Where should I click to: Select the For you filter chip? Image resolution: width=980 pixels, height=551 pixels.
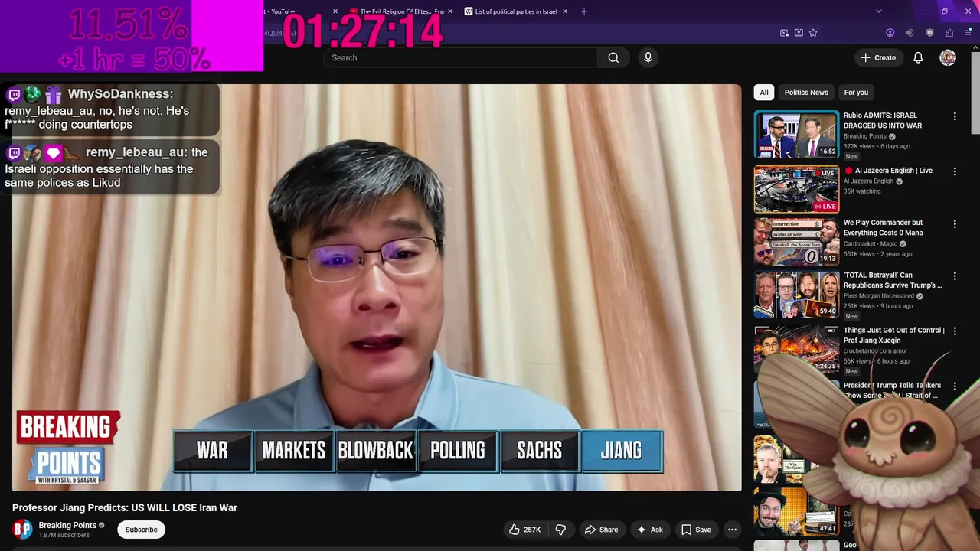[x=856, y=92]
